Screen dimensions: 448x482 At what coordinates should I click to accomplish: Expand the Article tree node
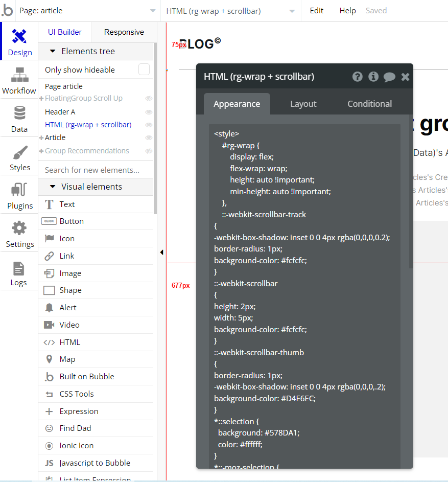41,137
